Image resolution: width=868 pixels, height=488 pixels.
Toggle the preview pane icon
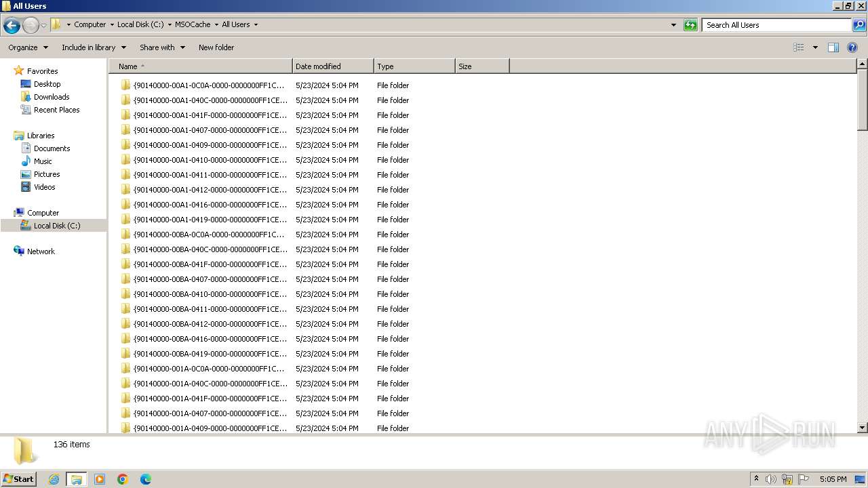[833, 47]
